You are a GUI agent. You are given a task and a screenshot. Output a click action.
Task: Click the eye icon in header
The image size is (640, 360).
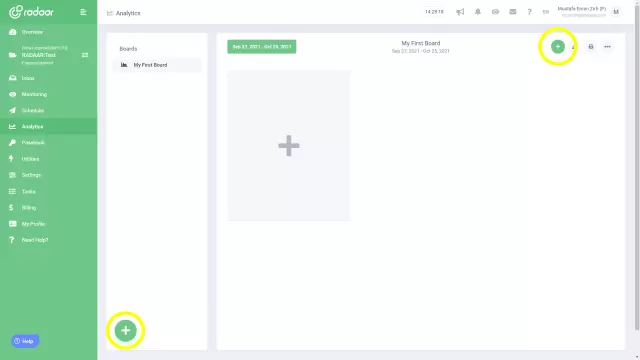coord(495,12)
